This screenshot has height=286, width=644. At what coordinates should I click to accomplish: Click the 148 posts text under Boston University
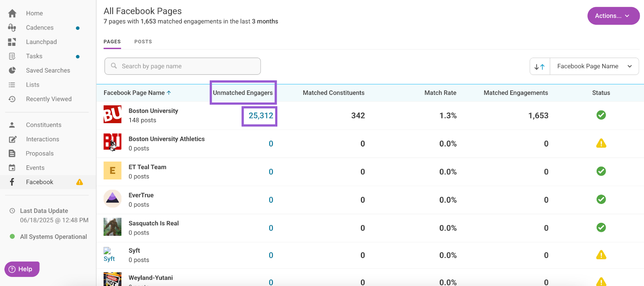click(142, 120)
